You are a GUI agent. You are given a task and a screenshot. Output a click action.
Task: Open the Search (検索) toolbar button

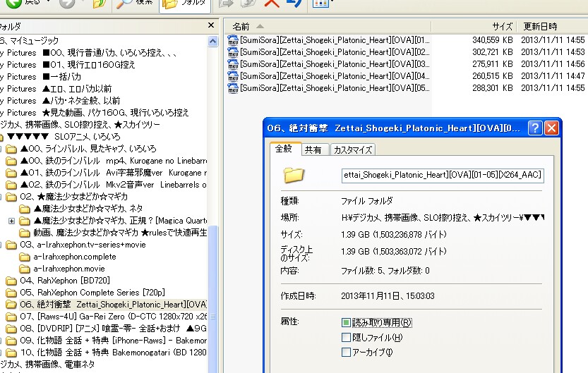(x=135, y=4)
